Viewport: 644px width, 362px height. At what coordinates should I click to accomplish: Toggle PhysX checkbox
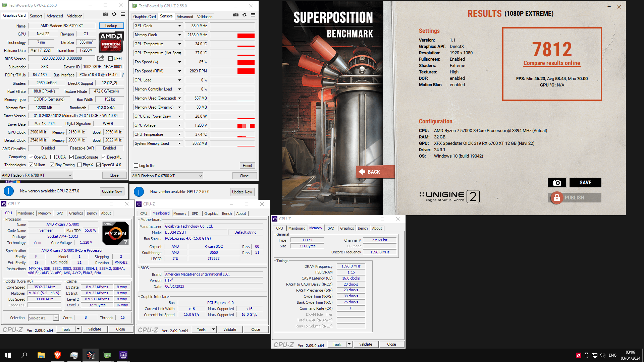click(x=79, y=165)
